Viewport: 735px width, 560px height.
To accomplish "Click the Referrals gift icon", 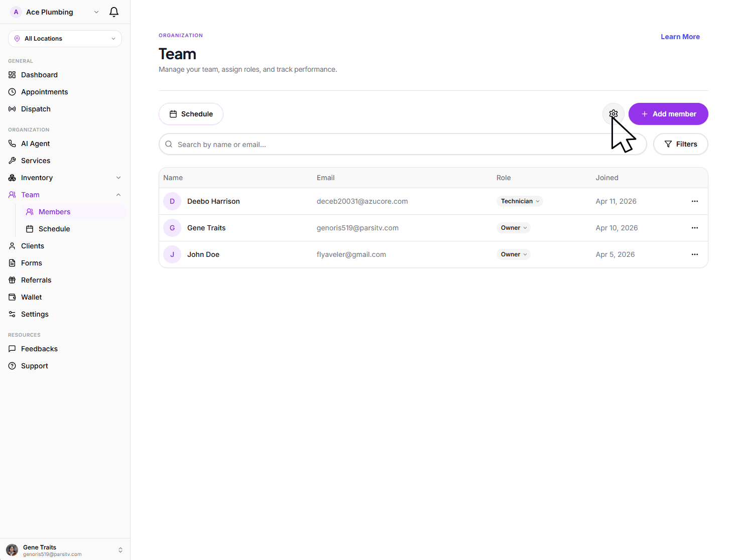I will click(12, 280).
